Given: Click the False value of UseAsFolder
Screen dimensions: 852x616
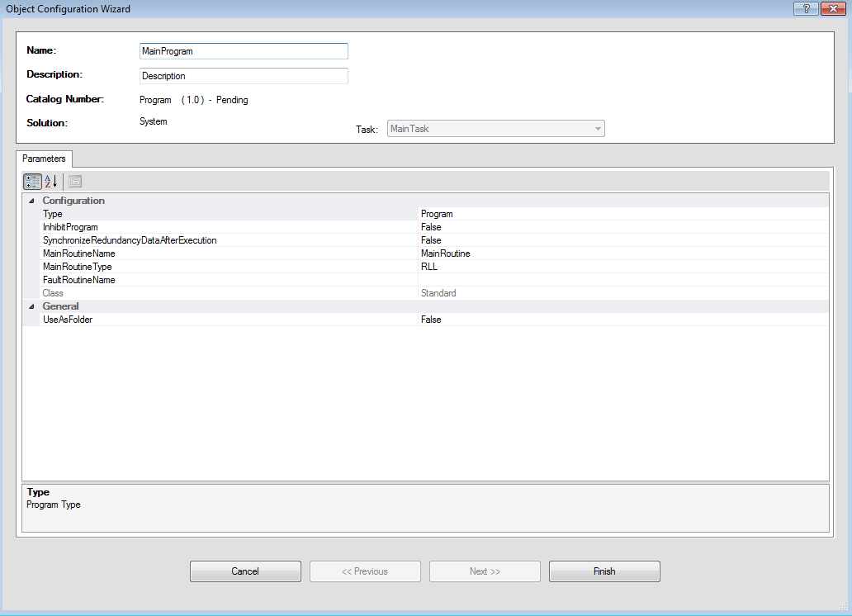Looking at the screenshot, I should pos(624,320).
